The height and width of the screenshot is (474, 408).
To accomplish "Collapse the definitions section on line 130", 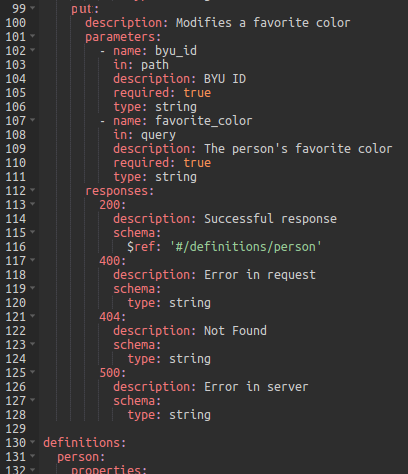I will click(32, 441).
